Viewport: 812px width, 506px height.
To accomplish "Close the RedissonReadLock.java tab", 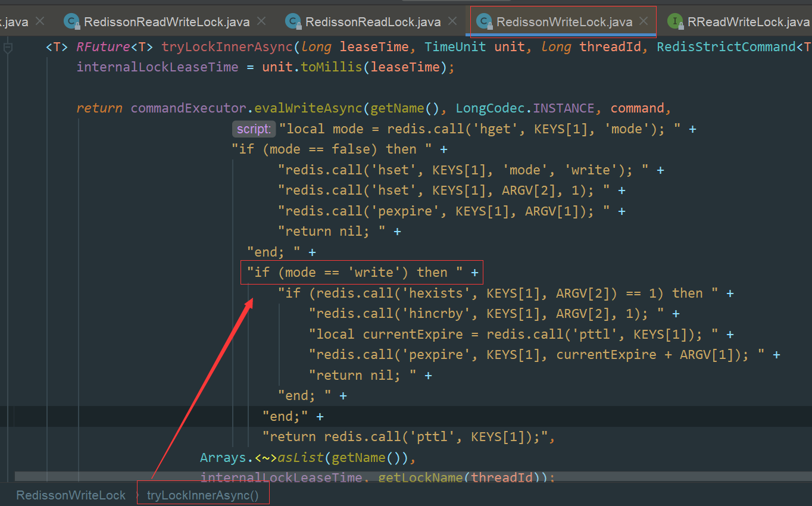I will click(452, 21).
